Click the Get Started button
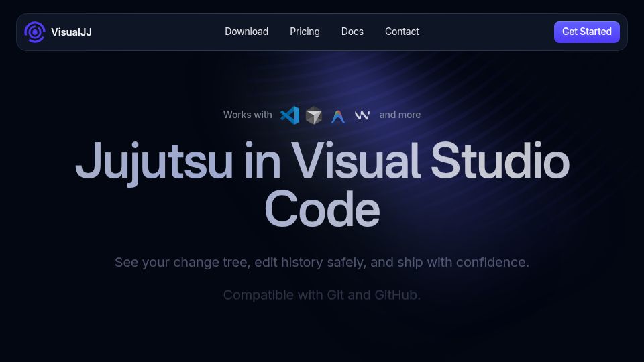 point(586,32)
